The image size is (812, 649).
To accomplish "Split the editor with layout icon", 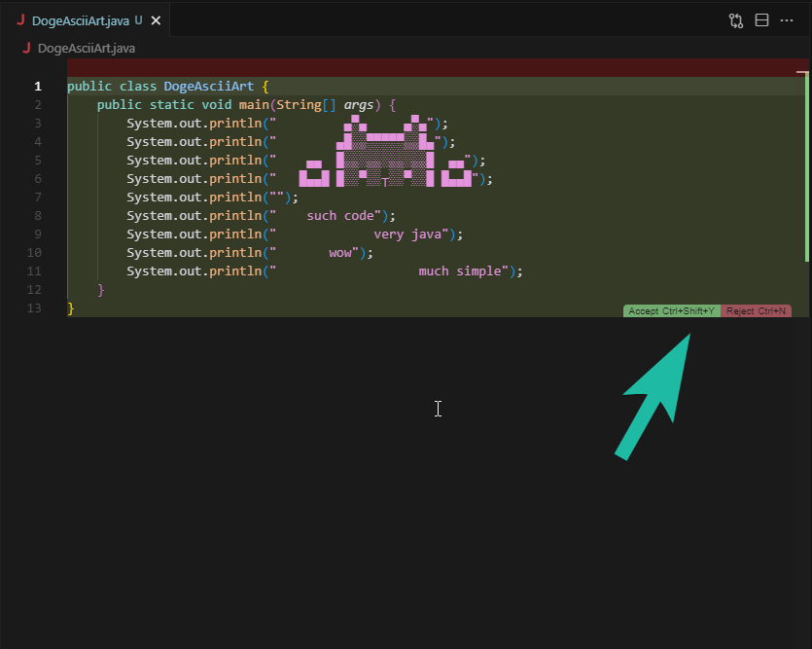I will point(761,20).
